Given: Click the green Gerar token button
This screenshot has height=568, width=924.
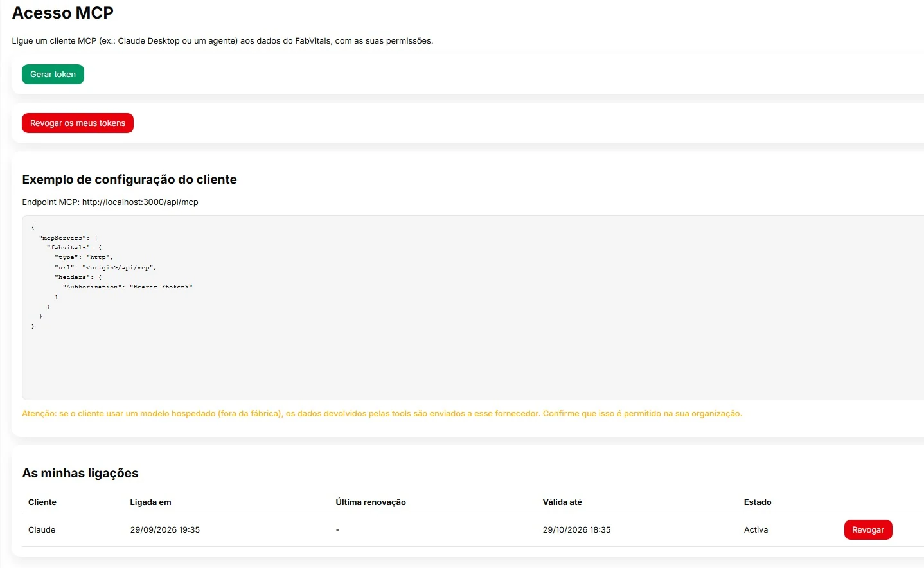Looking at the screenshot, I should pos(53,75).
